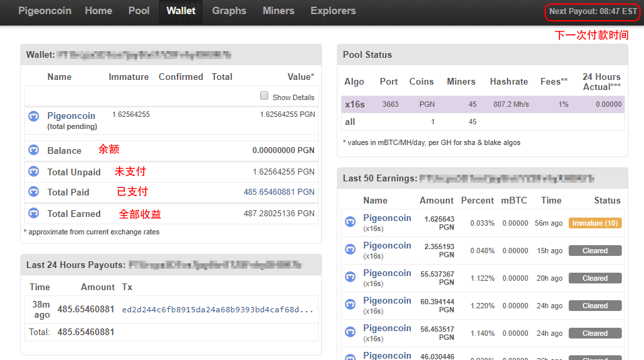Screen dimensions: 644x360
Task: Click the coin icon in the 56m ago earning row
Action: click(x=350, y=222)
